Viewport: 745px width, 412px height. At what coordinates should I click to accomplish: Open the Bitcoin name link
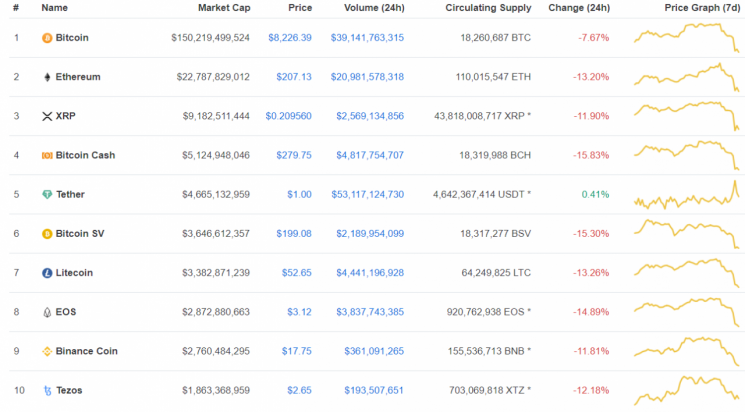click(x=72, y=38)
